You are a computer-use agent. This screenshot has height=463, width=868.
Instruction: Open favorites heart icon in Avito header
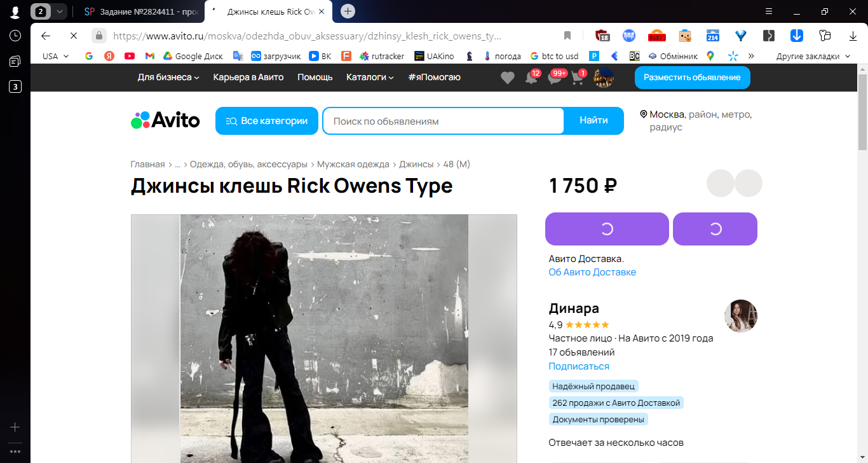[507, 78]
